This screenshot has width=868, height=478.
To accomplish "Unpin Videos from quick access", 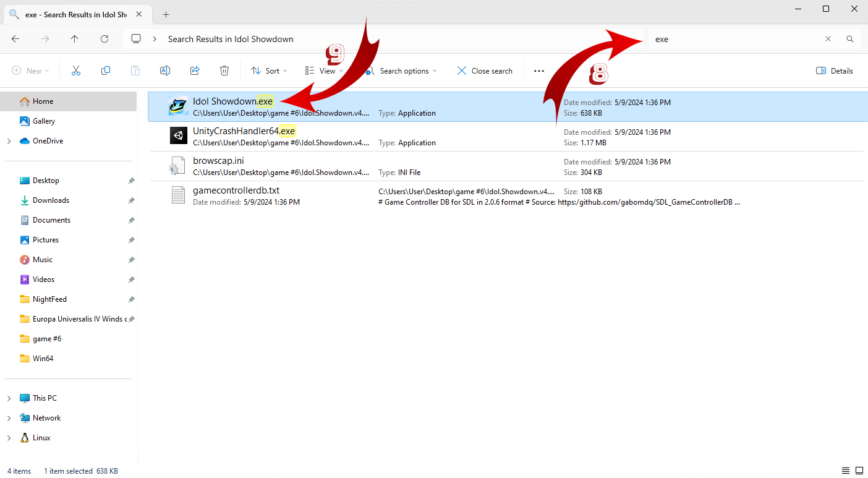I will (131, 280).
